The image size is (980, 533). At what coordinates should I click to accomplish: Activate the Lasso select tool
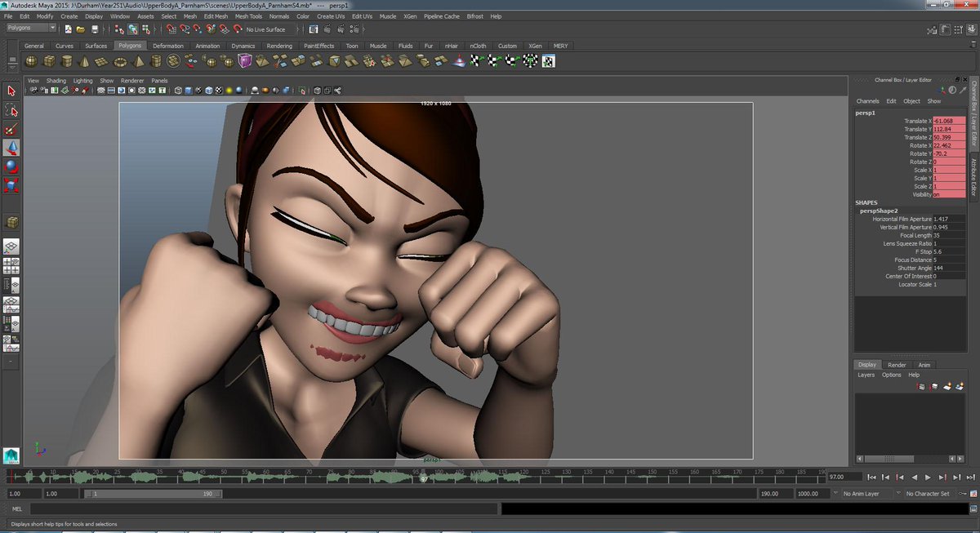click(x=11, y=110)
